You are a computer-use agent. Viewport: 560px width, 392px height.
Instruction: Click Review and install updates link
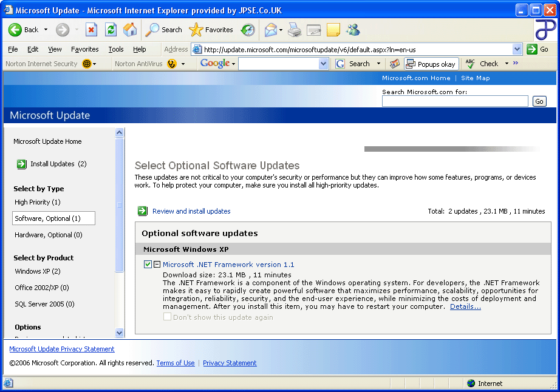pos(191,211)
